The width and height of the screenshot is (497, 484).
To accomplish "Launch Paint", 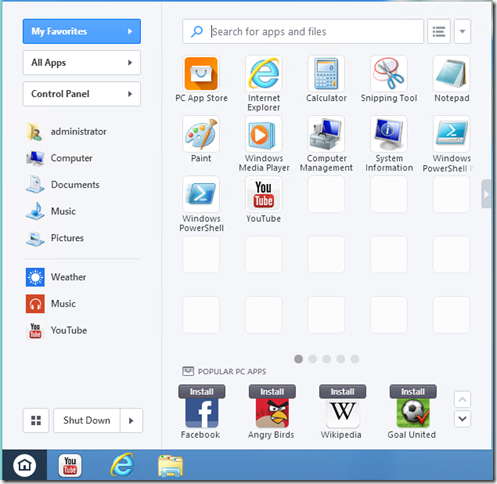I will [x=201, y=134].
